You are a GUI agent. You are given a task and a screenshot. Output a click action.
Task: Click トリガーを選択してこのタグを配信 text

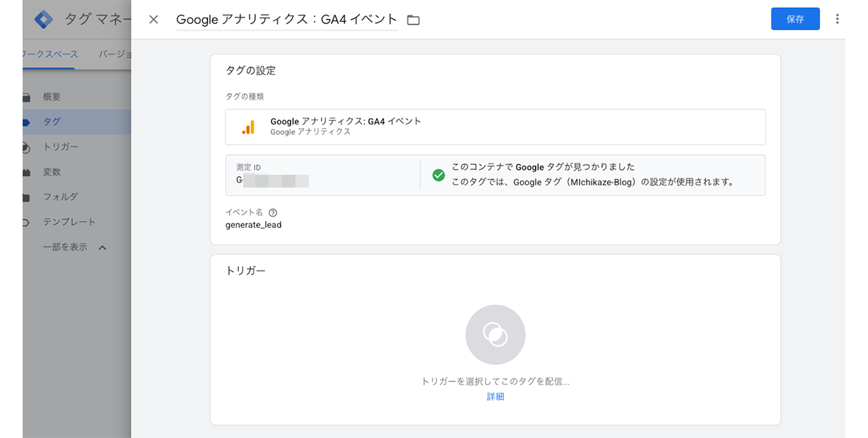[x=495, y=381]
